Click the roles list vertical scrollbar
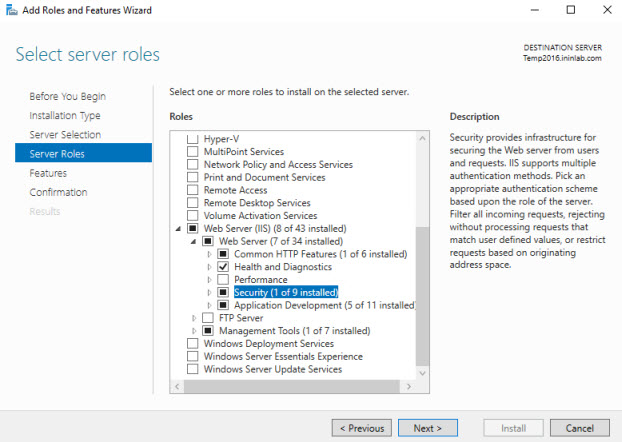Viewport: 622px width, 442px height. [421, 270]
